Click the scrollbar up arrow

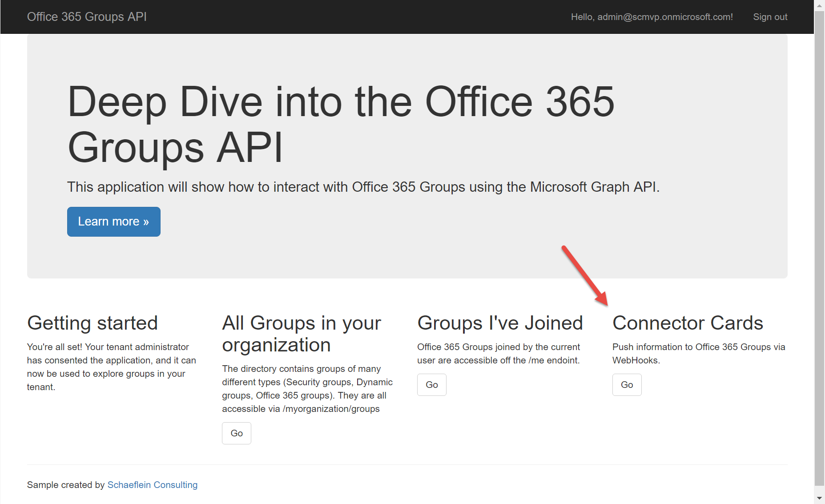coord(820,5)
